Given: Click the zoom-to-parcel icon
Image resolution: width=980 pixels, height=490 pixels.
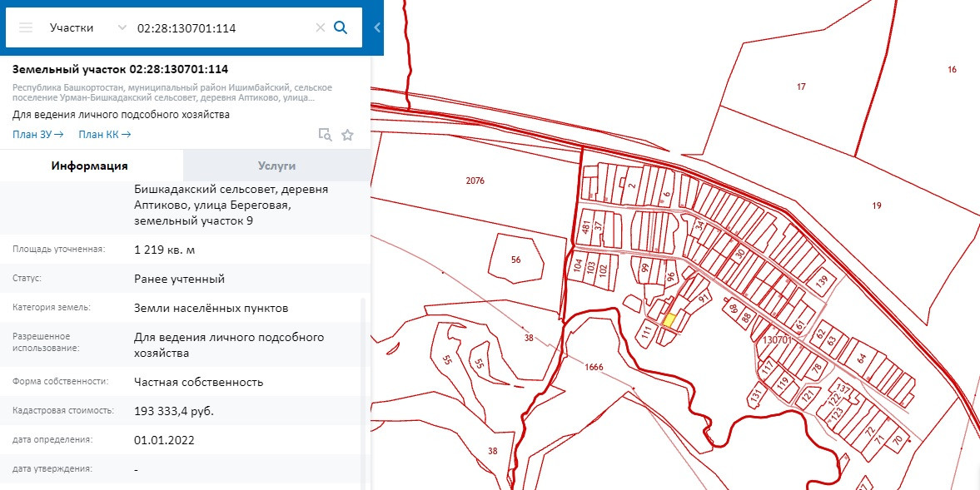Looking at the screenshot, I should tap(325, 135).
